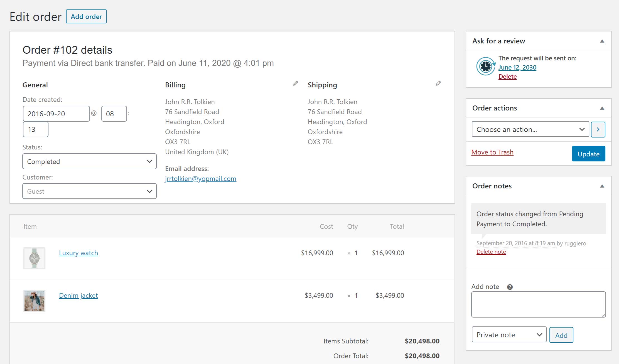Click the Add note help question icon
The image size is (619, 364).
click(x=510, y=287)
